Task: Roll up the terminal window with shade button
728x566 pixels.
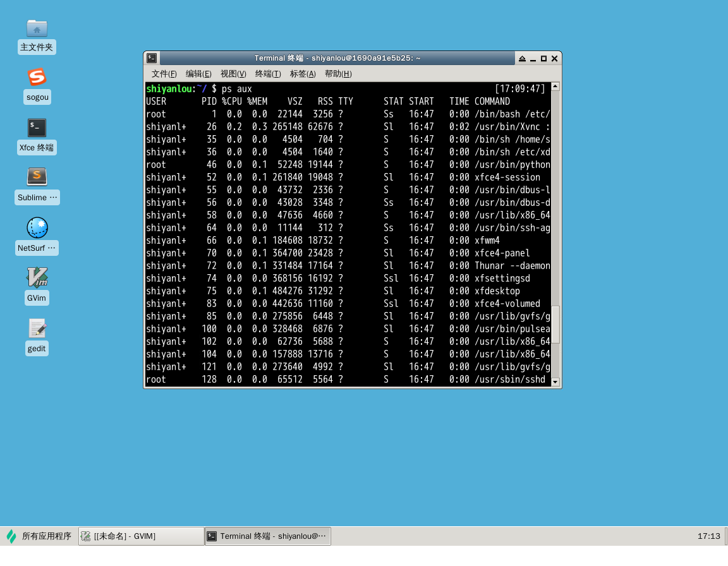Action: (522, 59)
